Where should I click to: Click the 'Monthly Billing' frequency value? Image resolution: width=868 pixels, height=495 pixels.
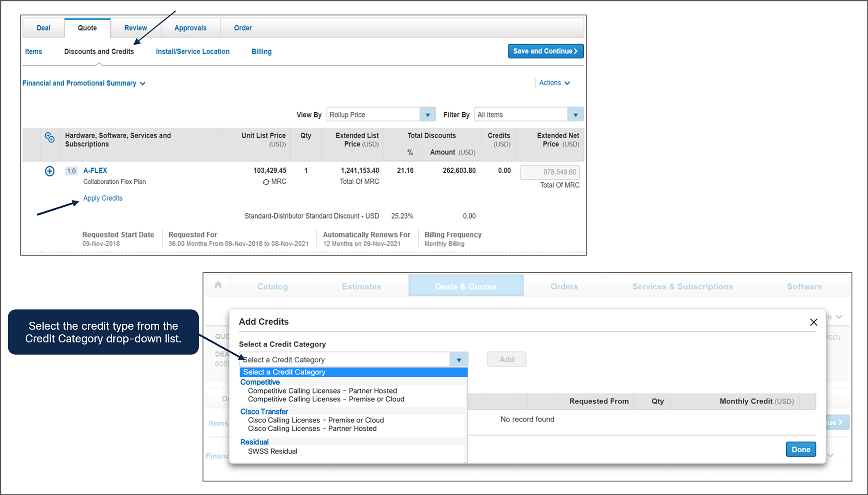pos(444,244)
